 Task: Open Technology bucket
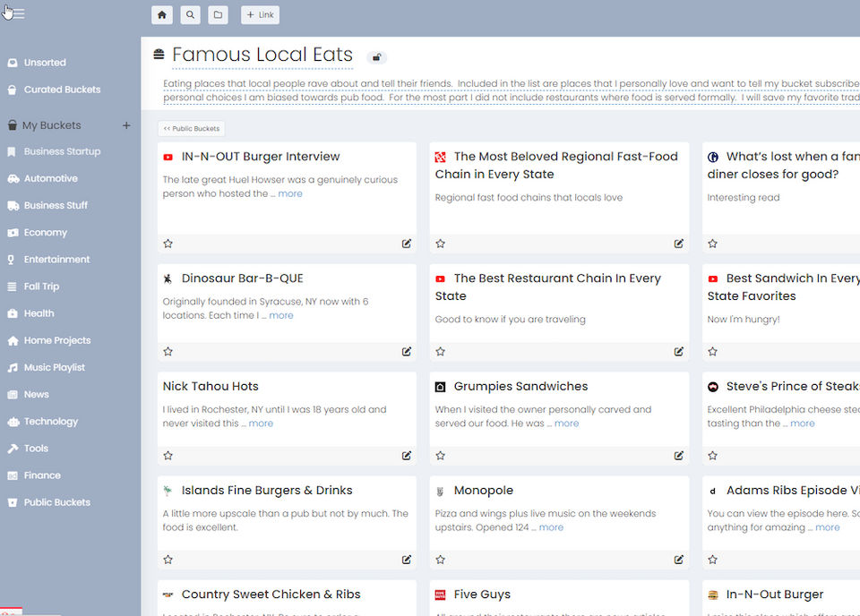tap(50, 421)
